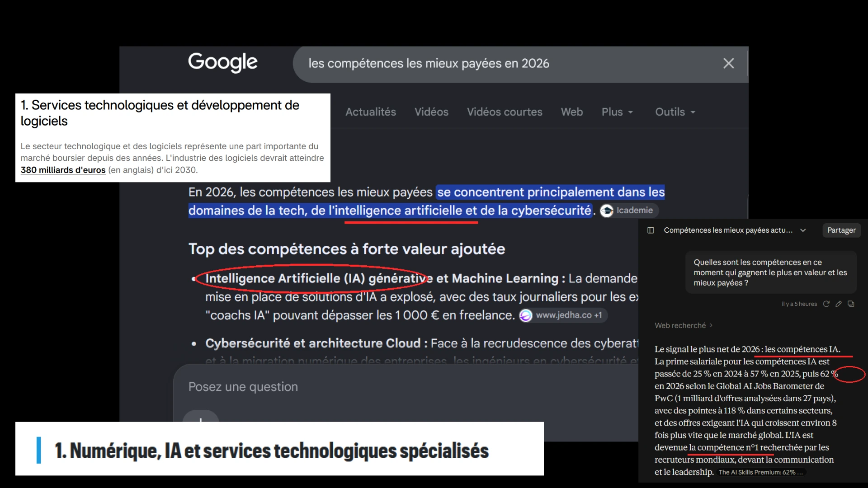The height and width of the screenshot is (488, 868).
Task: Expand the Plus menu in Google tabs
Action: 617,112
